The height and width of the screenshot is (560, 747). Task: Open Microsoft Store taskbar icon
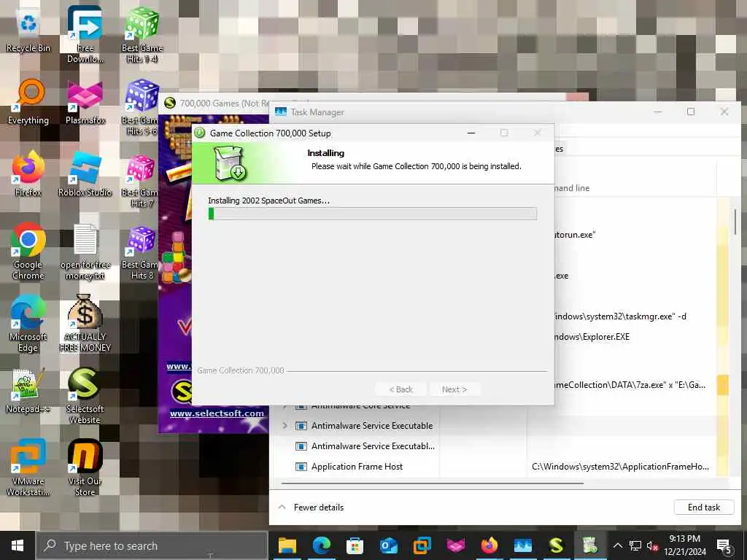(355, 545)
